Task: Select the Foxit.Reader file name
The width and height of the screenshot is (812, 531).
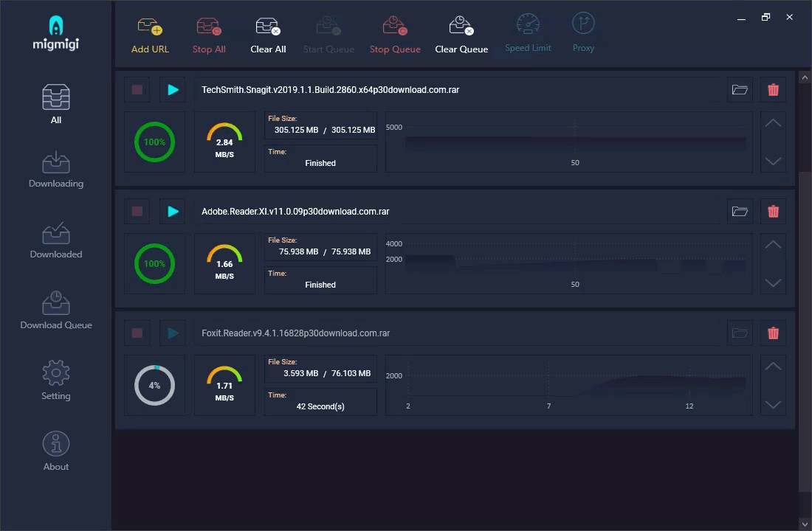Action: 296,333
